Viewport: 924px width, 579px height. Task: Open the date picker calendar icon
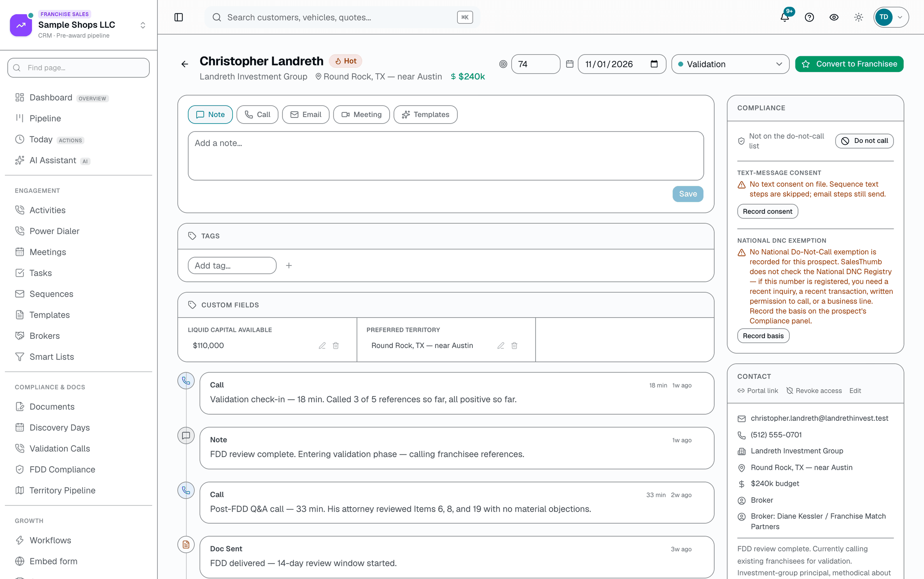point(654,64)
